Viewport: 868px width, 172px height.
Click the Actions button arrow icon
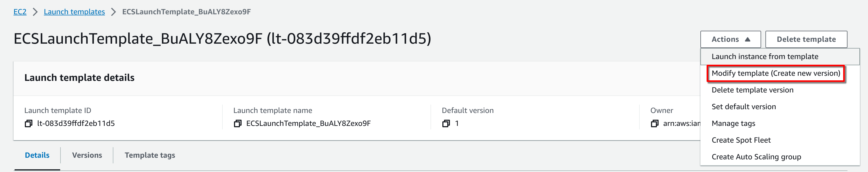(x=747, y=39)
